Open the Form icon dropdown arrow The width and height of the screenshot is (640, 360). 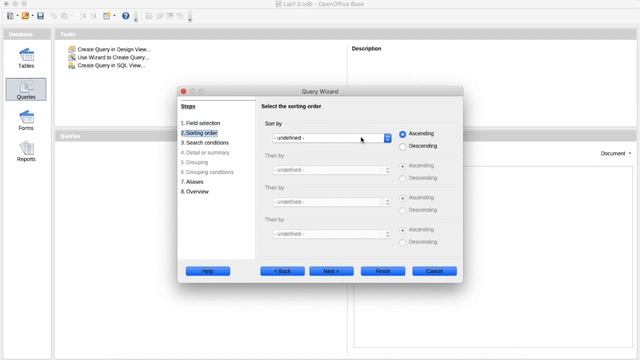[114, 16]
